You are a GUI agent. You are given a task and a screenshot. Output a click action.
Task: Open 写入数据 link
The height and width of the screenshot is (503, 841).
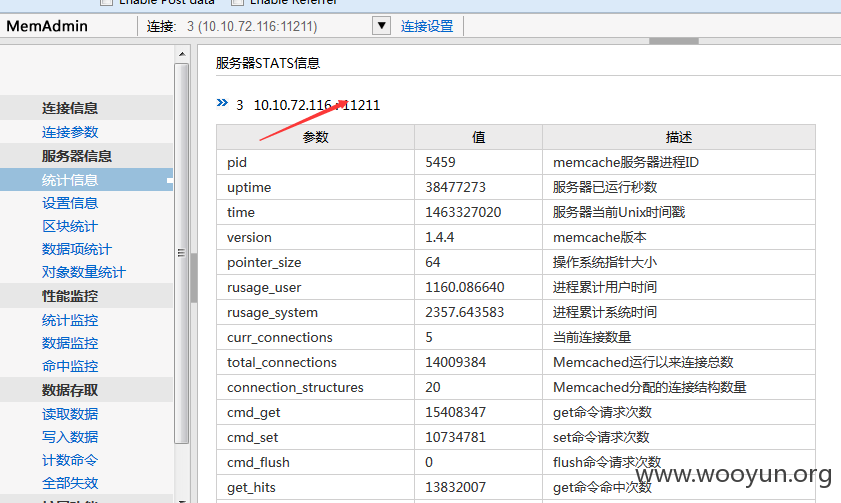[x=70, y=437]
